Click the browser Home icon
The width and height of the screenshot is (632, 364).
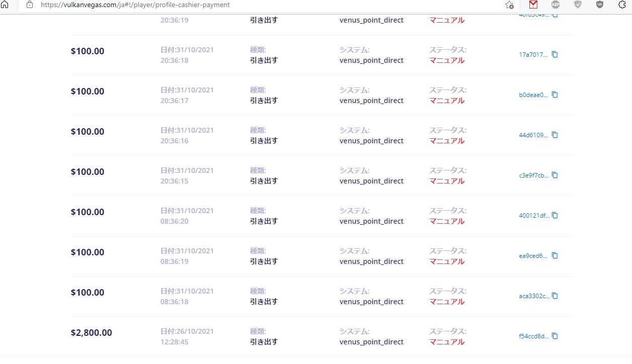point(5,5)
